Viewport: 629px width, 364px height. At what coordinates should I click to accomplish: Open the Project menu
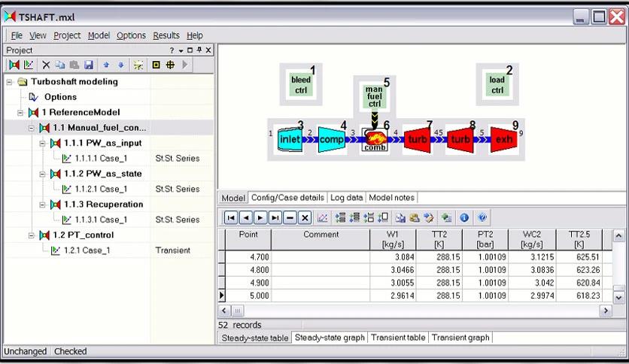pyautogui.click(x=67, y=35)
